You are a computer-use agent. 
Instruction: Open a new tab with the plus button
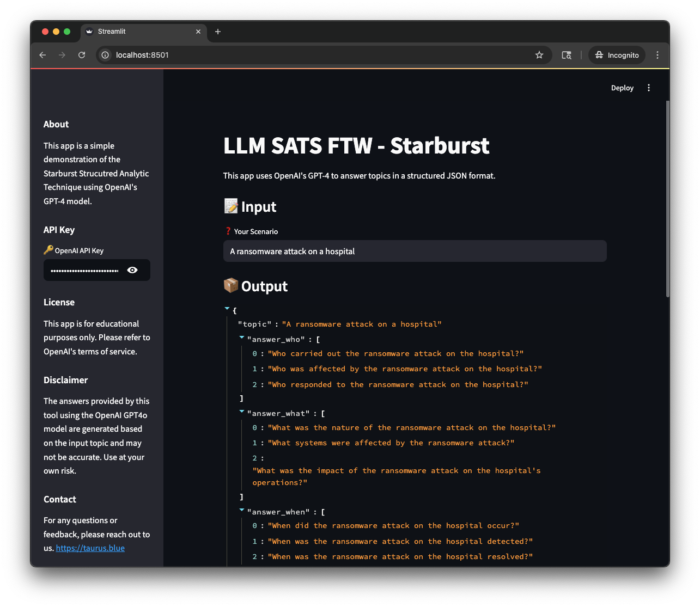218,32
